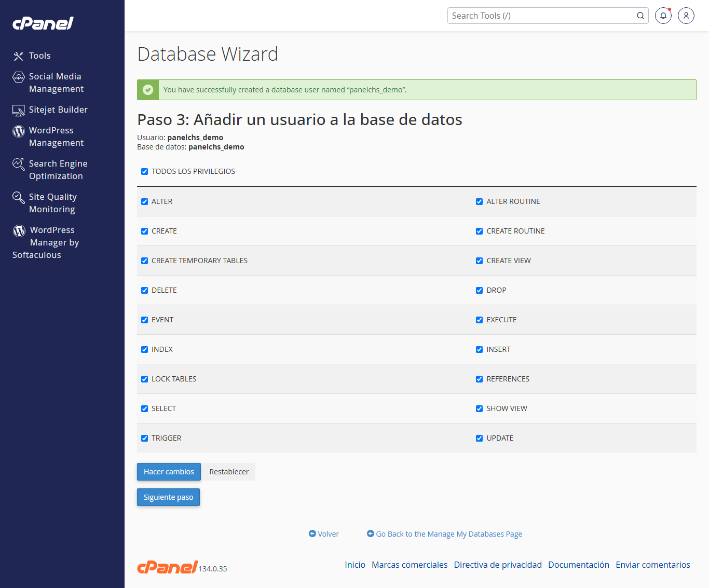Click the Sitejet Builder icon
Image resolution: width=709 pixels, height=588 pixels.
click(19, 110)
